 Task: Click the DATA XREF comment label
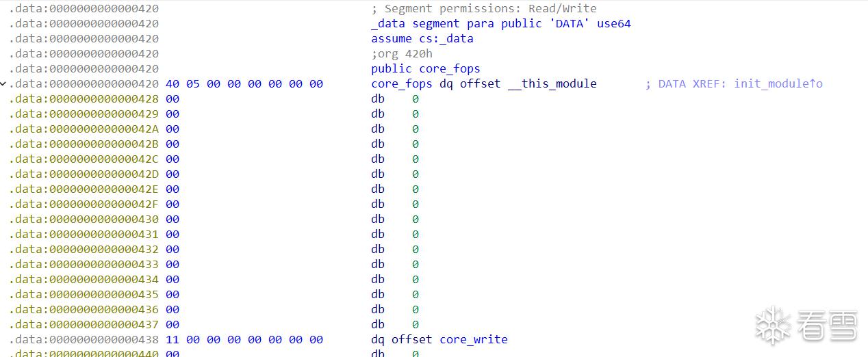click(x=686, y=84)
